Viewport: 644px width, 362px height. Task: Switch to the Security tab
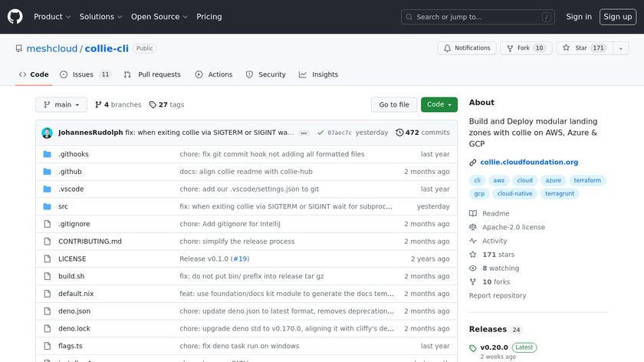(266, 75)
